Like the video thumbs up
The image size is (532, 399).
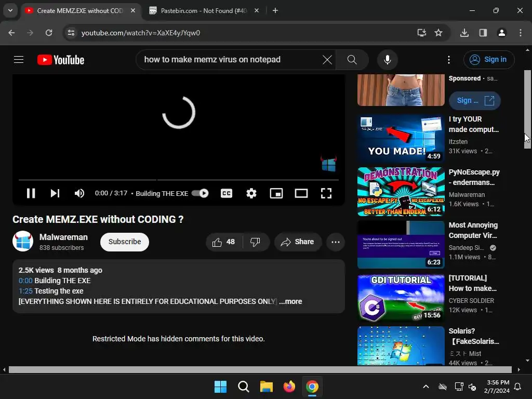224,242
